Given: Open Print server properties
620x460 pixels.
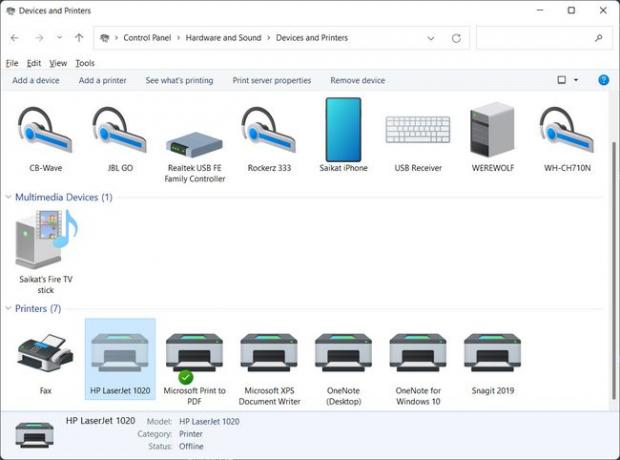Looking at the screenshot, I should (272, 80).
